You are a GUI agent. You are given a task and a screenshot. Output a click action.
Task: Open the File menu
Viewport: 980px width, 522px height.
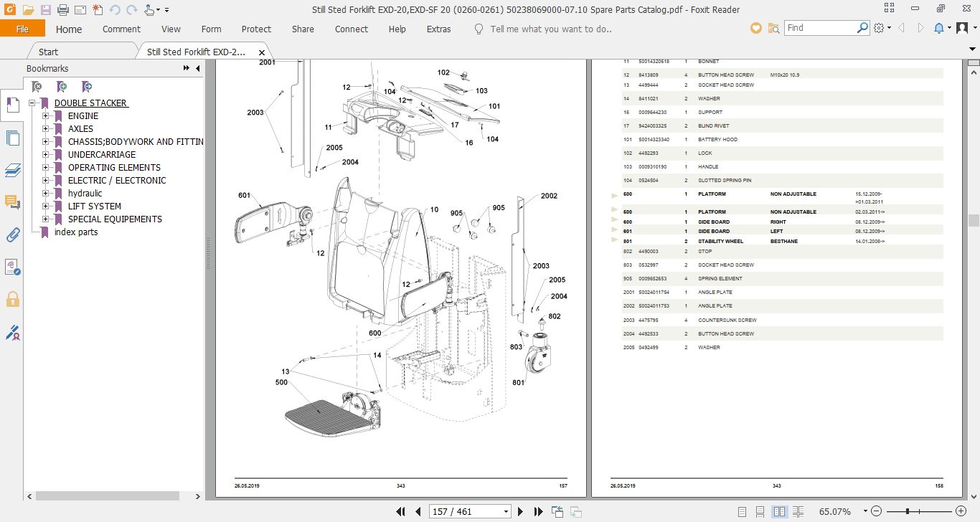[22, 29]
